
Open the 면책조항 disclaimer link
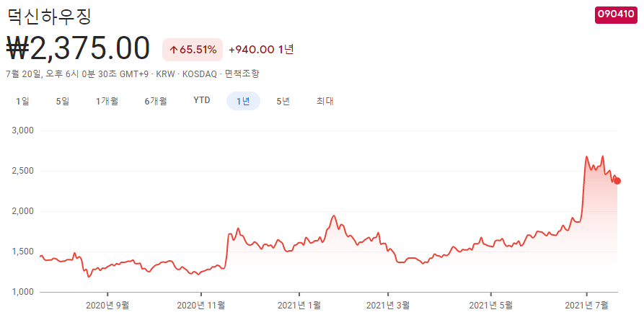pos(242,74)
